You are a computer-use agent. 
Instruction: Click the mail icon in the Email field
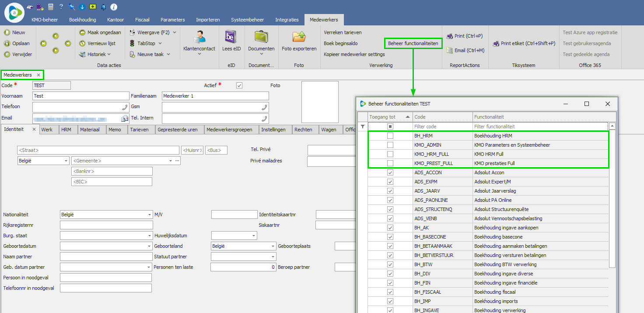click(x=124, y=119)
